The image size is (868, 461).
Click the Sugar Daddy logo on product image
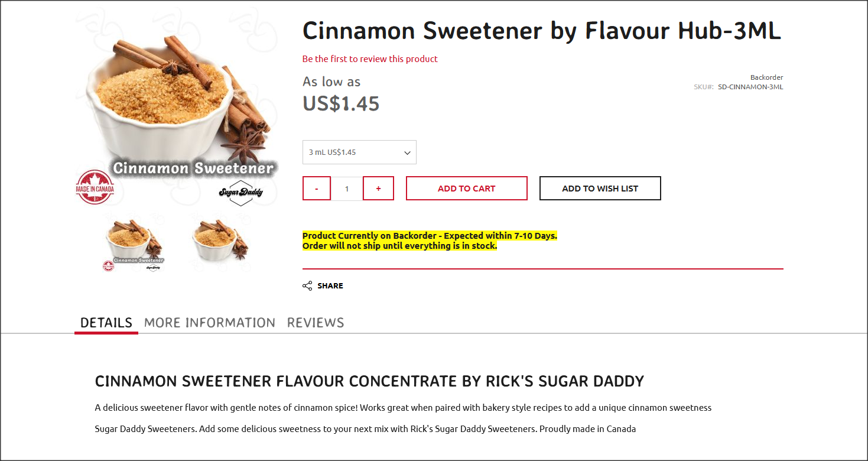point(240,193)
